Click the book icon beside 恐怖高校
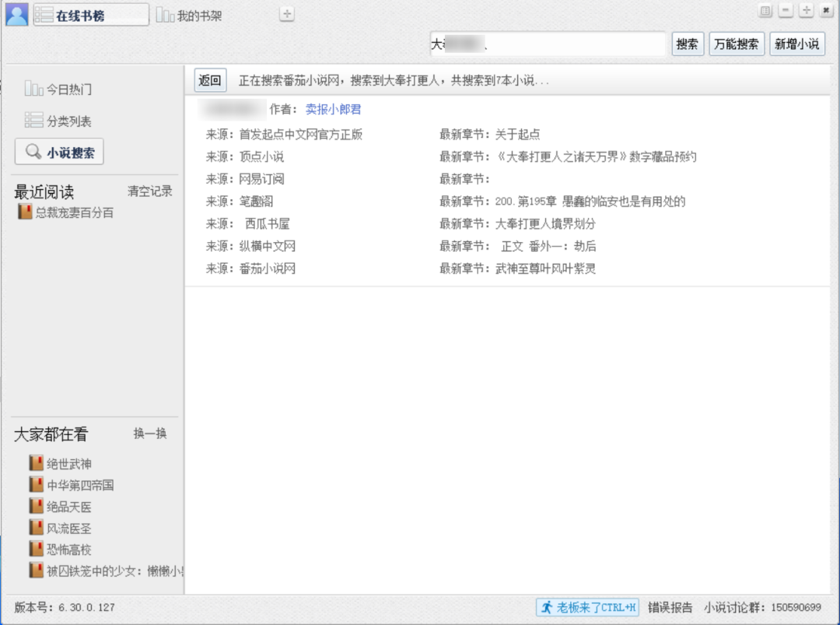 tap(35, 549)
